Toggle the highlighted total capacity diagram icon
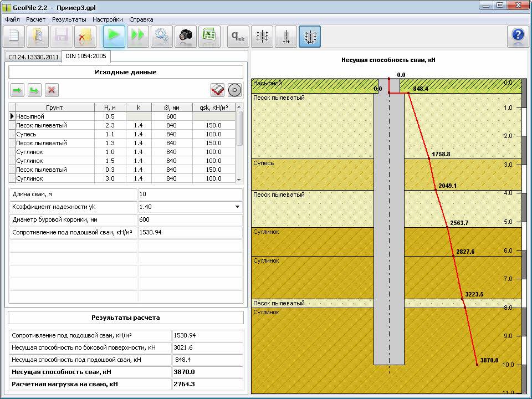The height and width of the screenshot is (399, 532). tap(310, 36)
